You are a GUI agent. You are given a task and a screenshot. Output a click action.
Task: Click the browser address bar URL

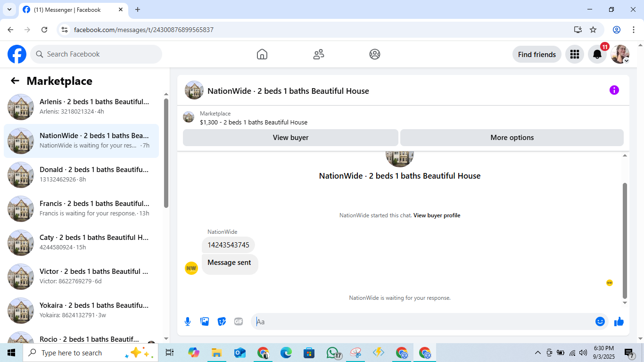144,30
